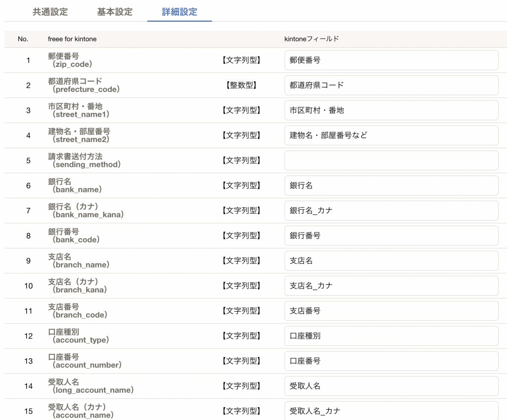Click row number 13
Image resolution: width=507 pixels, height=420 pixels.
28,361
